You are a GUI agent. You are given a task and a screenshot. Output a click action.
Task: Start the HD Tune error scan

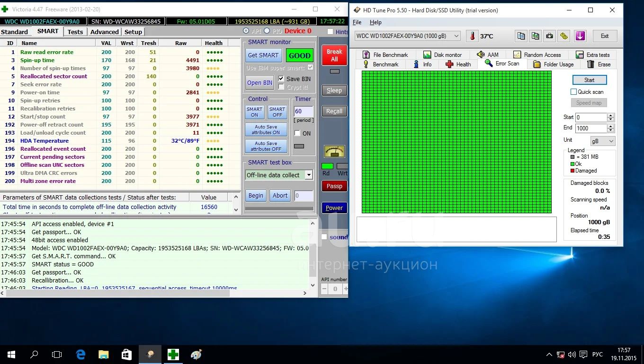[589, 80]
